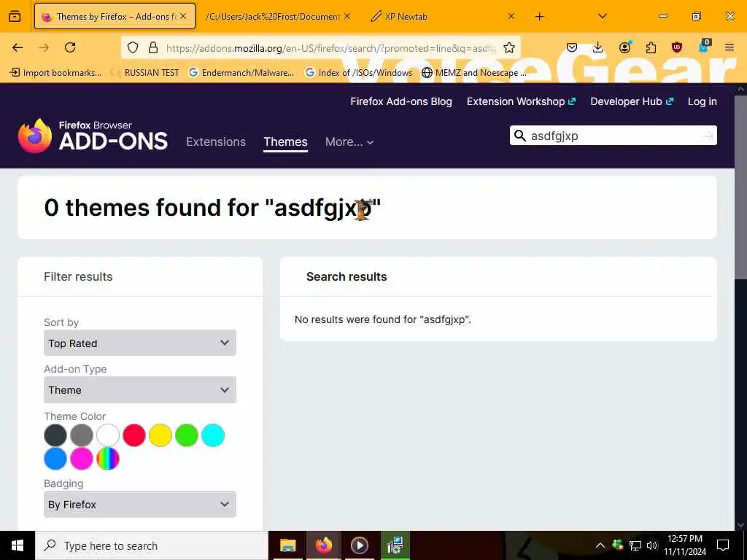Screen dimensions: 747x560
Task: Click the add-ons search field containing asdfgjxp
Action: (x=613, y=136)
